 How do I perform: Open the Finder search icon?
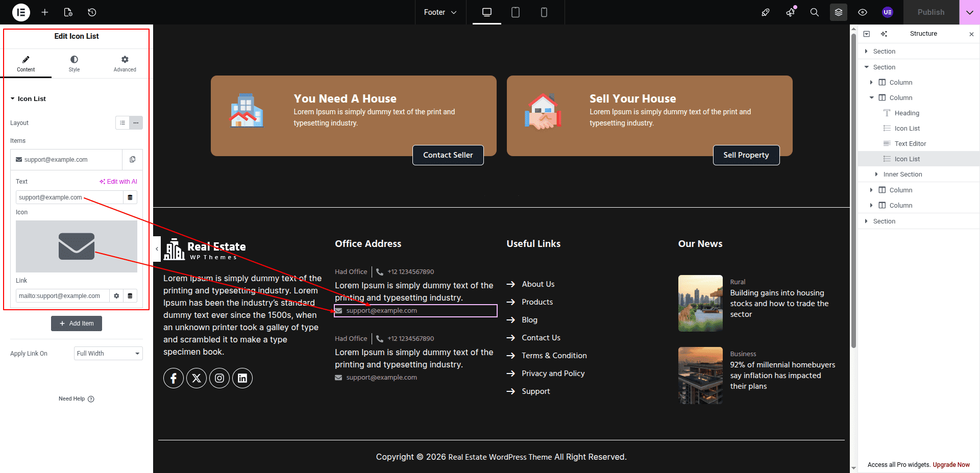click(x=814, y=12)
